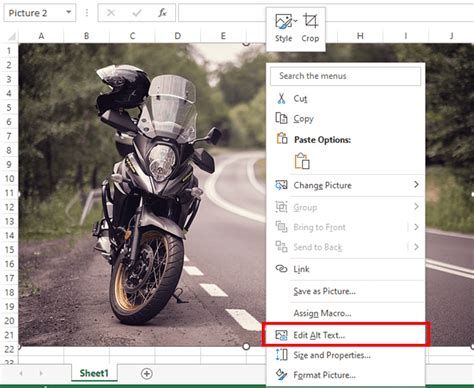This screenshot has height=388, width=474.
Task: Click the Size and Properties icon
Action: coord(281,355)
